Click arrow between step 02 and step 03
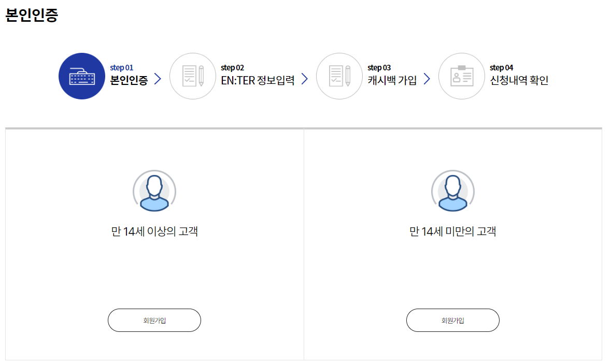611x364 pixels. point(305,79)
